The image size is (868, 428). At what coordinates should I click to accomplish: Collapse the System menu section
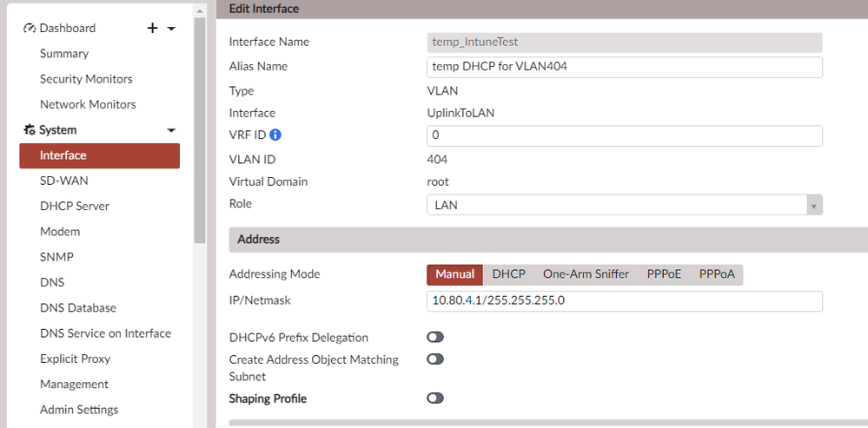[x=171, y=130]
